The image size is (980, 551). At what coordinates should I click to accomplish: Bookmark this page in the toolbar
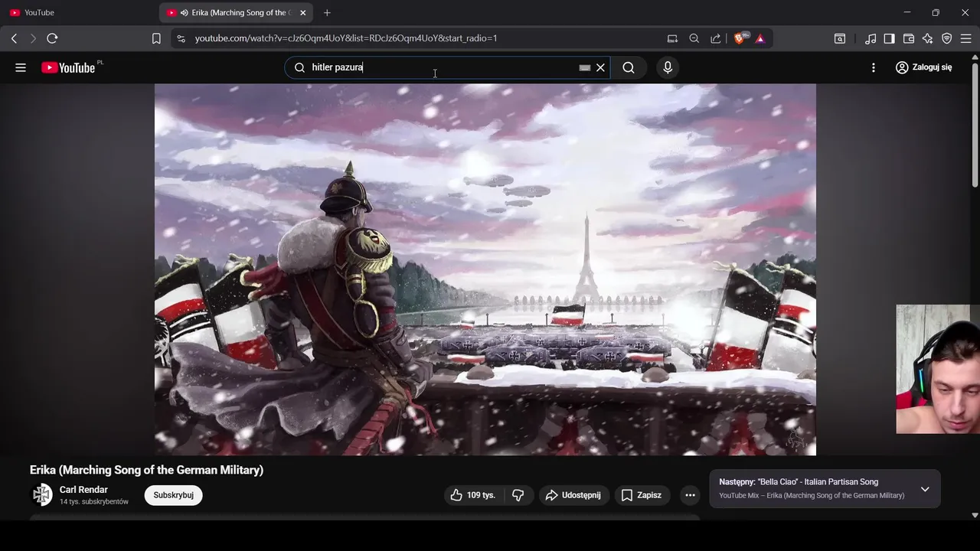pyautogui.click(x=156, y=38)
